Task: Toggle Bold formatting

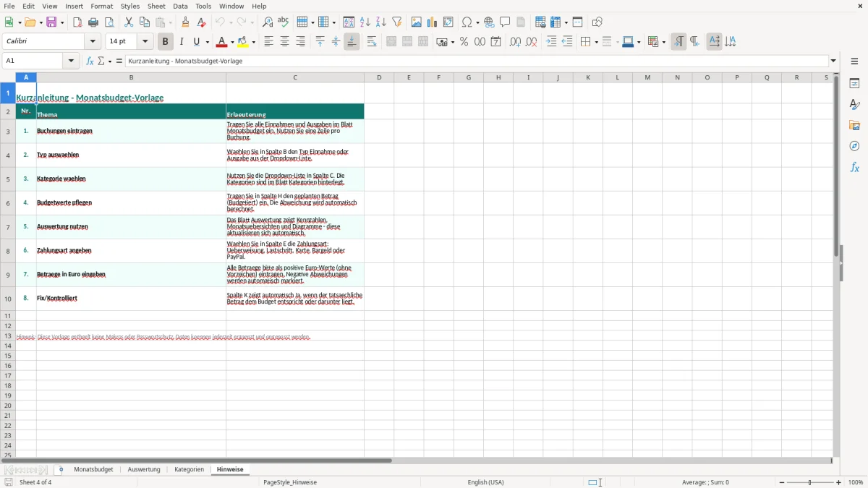Action: pyautogui.click(x=165, y=42)
